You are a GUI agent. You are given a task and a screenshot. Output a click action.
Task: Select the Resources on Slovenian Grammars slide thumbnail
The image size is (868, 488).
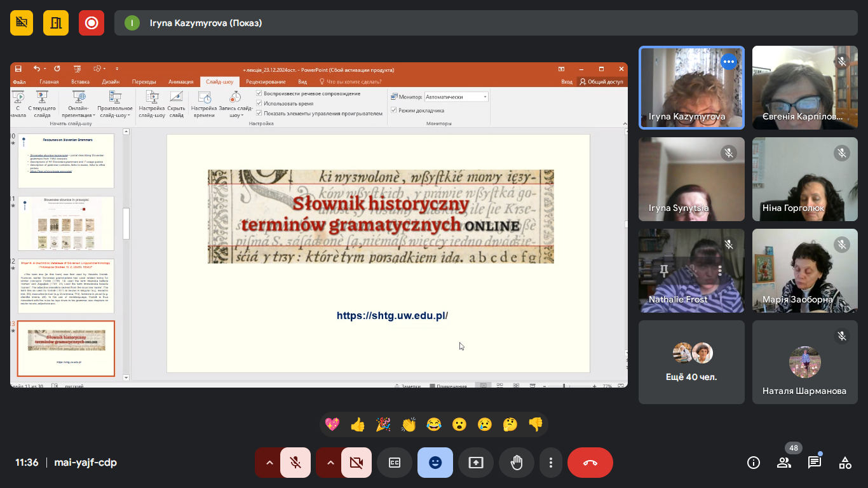pyautogui.click(x=66, y=161)
